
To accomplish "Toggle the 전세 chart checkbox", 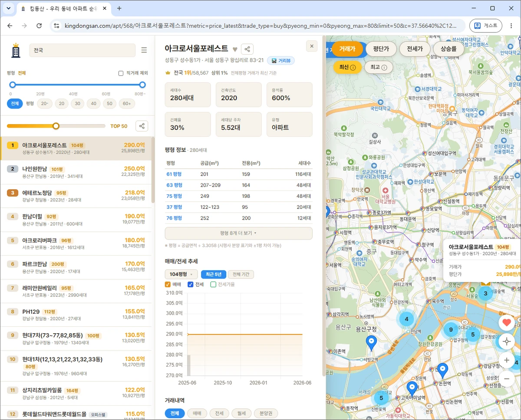I will click(191, 285).
